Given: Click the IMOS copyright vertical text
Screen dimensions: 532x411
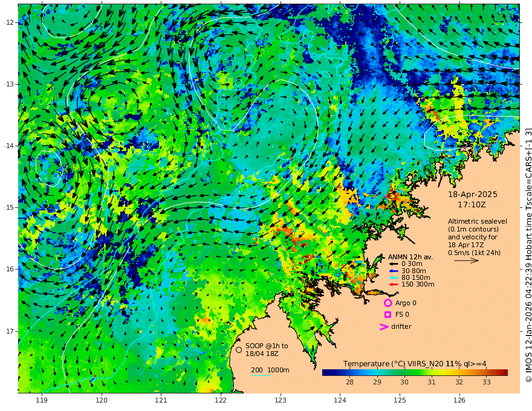Looking at the screenshot, I should point(528,255).
